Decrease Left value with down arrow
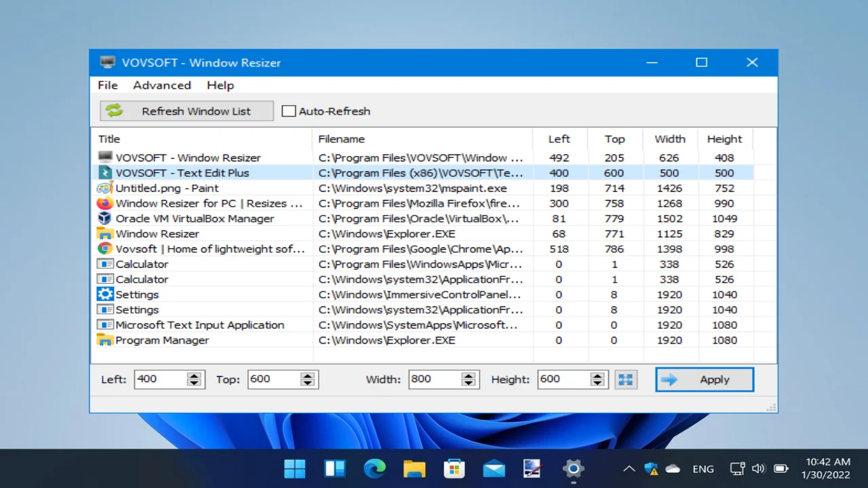The image size is (868, 488). coord(194,384)
